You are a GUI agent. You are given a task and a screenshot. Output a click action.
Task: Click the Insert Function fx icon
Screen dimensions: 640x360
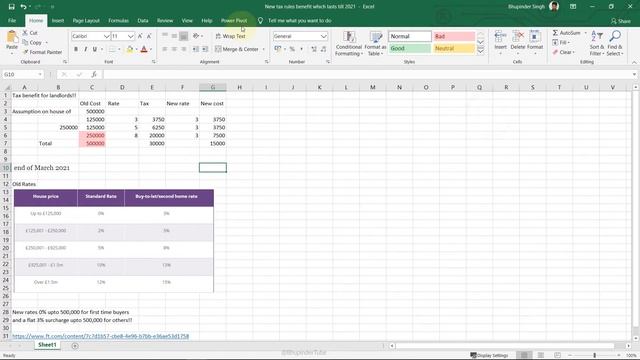[x=94, y=74]
